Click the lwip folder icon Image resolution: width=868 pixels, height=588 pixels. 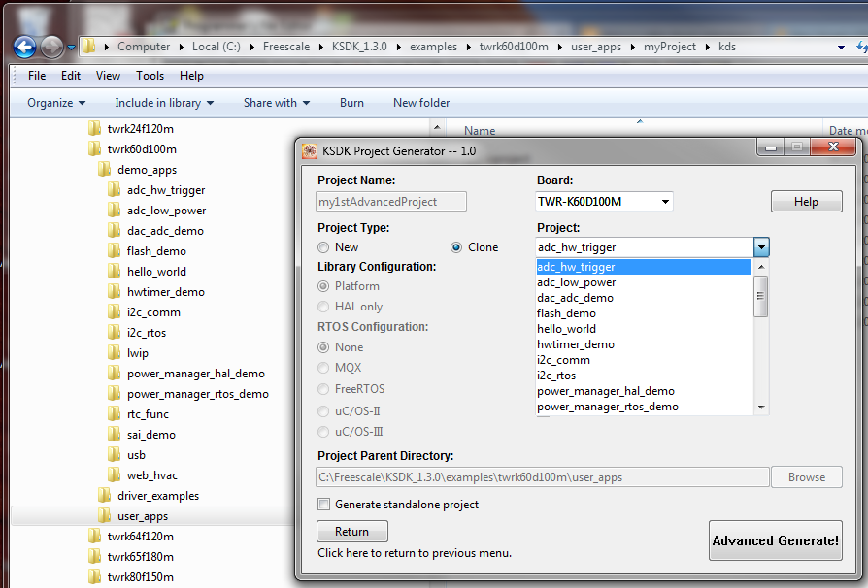tap(114, 353)
